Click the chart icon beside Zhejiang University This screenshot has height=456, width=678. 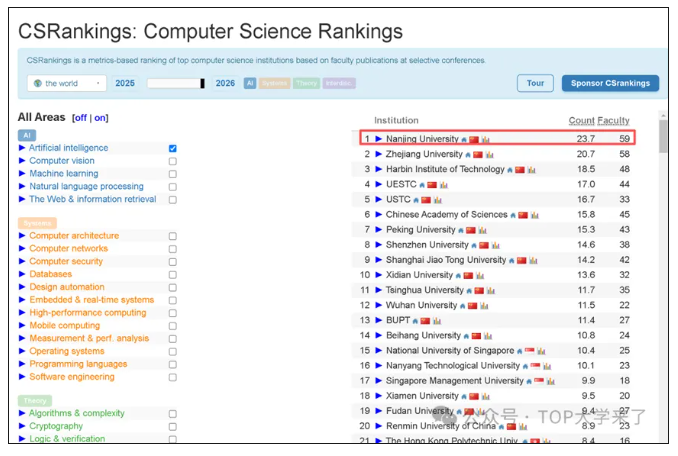(490, 155)
